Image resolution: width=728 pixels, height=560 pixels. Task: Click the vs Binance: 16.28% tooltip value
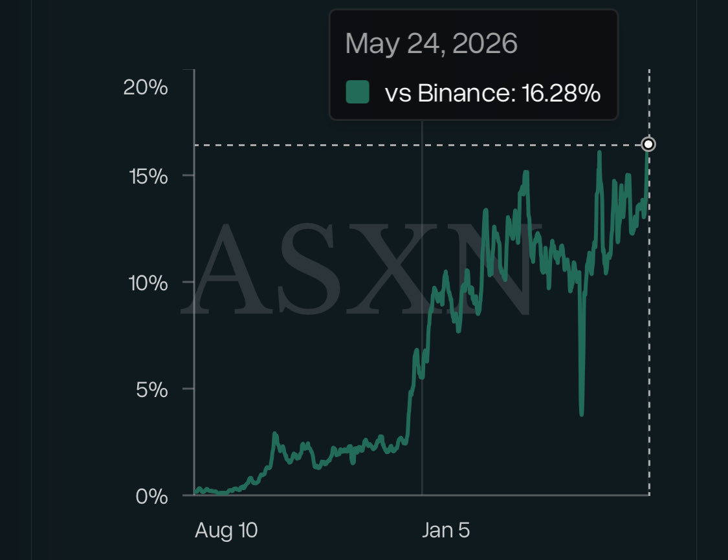pos(492,92)
